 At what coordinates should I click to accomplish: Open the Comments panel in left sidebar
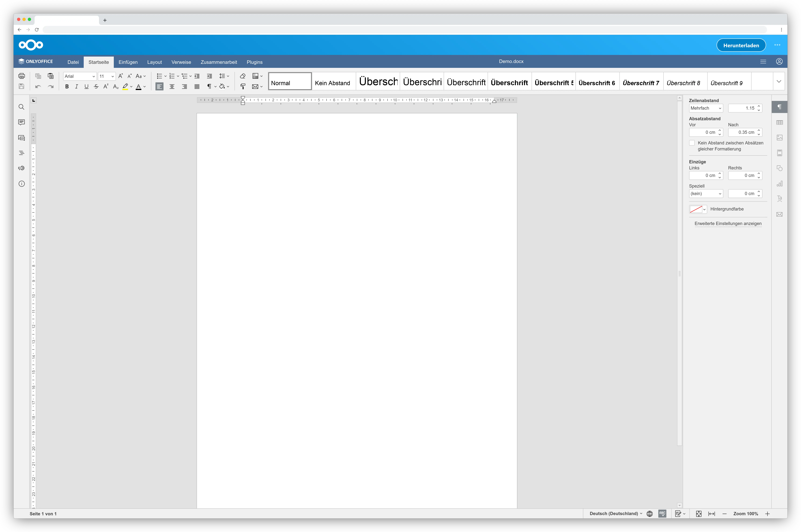[21, 122]
